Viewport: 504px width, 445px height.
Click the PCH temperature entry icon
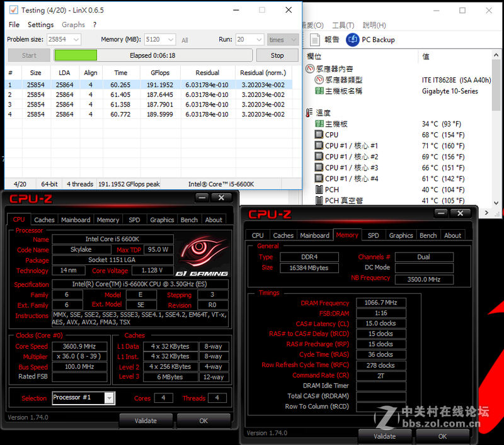coord(320,189)
